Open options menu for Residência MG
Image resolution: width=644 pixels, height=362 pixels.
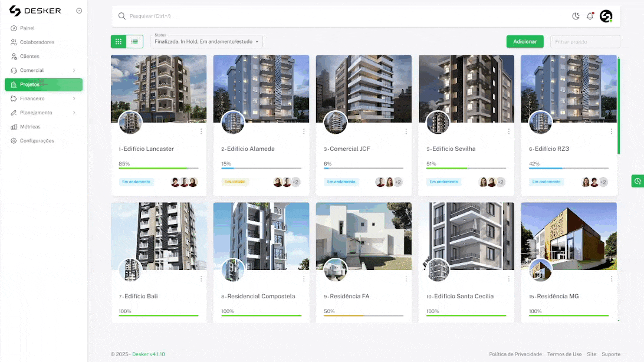coord(611,279)
